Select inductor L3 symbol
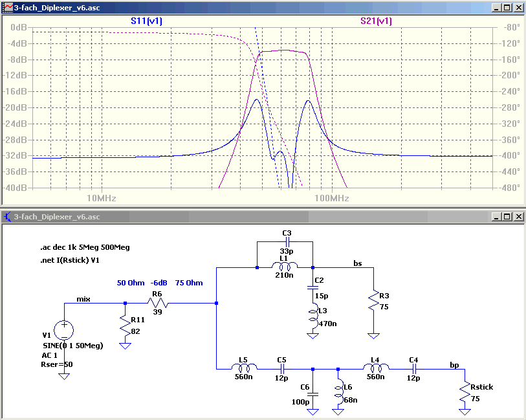Screen dimensions: 526x420 313,317
